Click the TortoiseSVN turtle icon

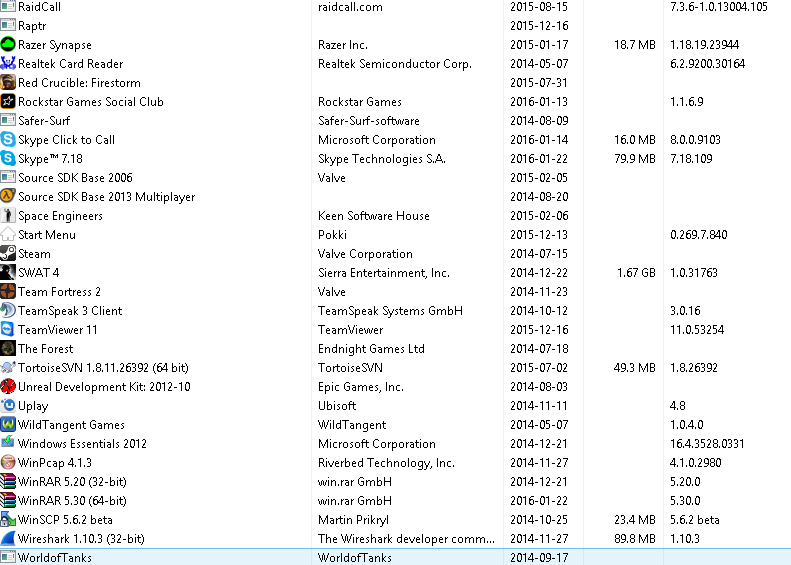8,367
